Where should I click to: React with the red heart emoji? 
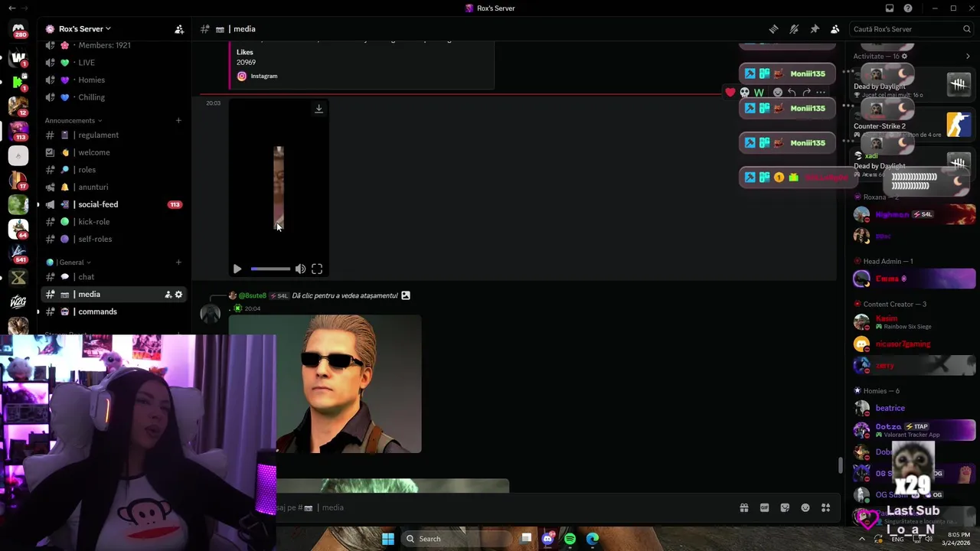tap(730, 93)
